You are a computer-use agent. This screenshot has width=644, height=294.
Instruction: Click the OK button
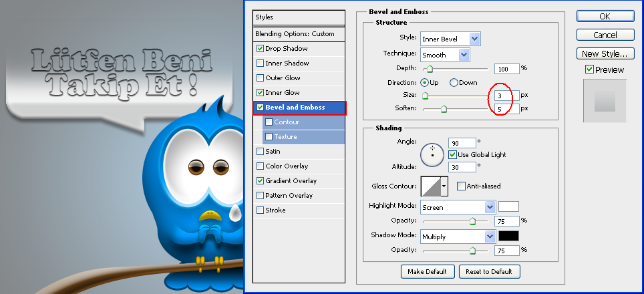tap(605, 16)
